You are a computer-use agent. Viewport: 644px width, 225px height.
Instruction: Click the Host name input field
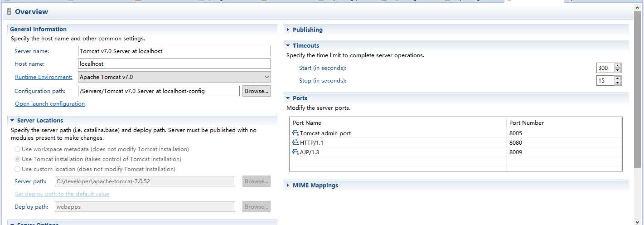[x=174, y=64]
